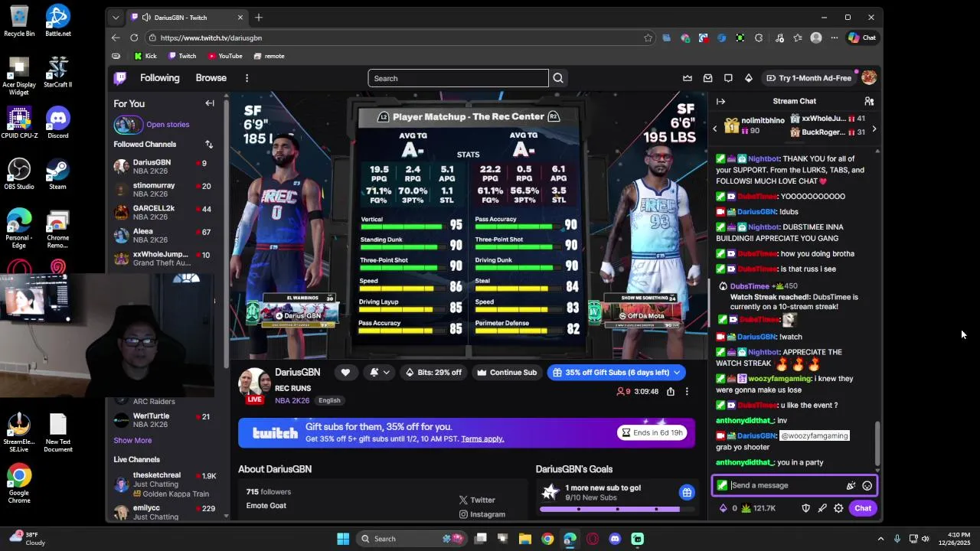Open the emote picker smiley icon
The width and height of the screenshot is (980, 551).
(x=867, y=485)
